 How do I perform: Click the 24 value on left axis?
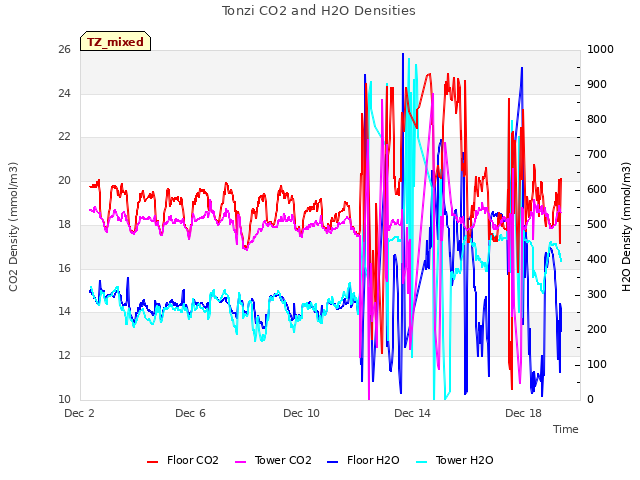64,93
